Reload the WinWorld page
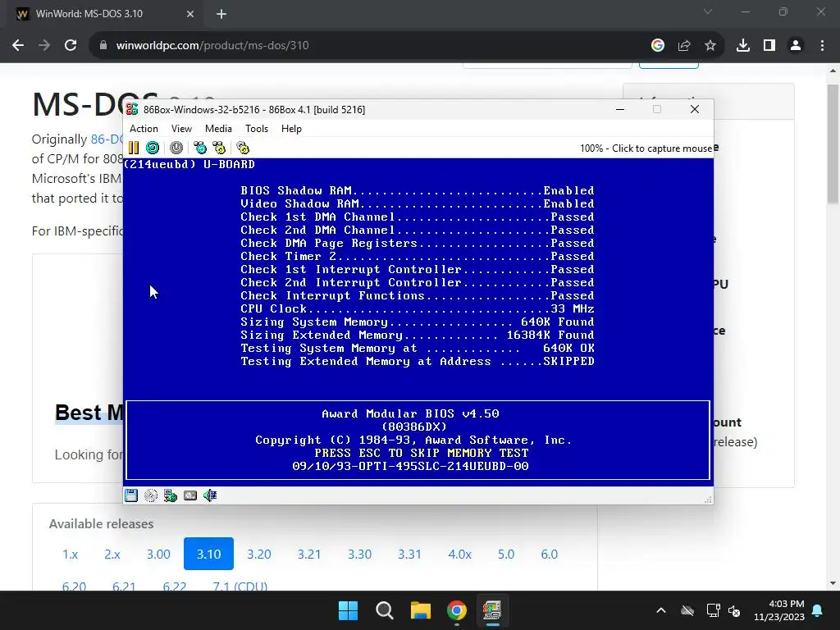840x630 pixels. 71,46
